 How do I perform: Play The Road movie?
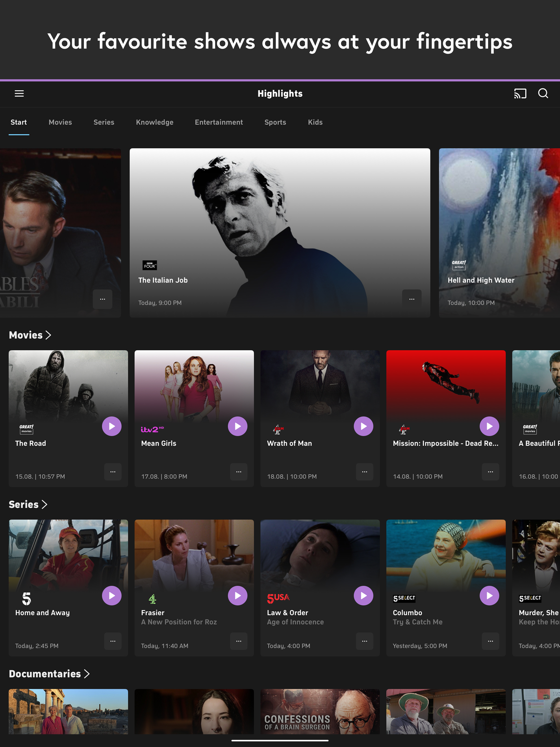[112, 426]
